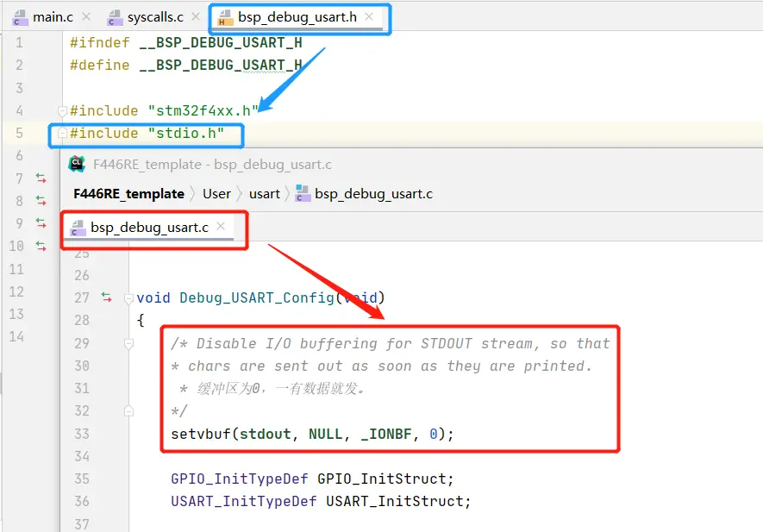Click USART_InitTypeDef type name

click(x=244, y=501)
